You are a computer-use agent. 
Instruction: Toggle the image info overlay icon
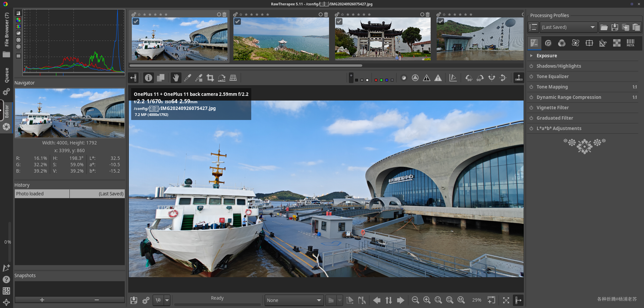pyautogui.click(x=148, y=78)
